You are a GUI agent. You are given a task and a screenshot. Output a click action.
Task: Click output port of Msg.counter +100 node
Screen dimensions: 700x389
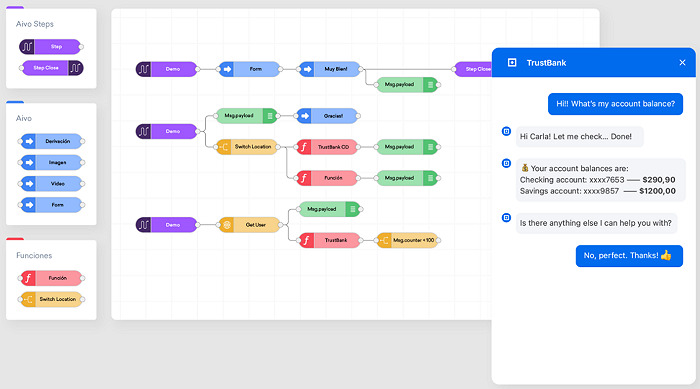(438, 240)
